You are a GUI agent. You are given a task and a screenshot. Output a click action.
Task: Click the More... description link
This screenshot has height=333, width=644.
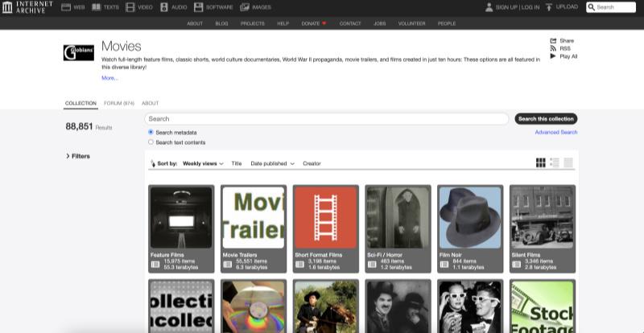coord(109,78)
